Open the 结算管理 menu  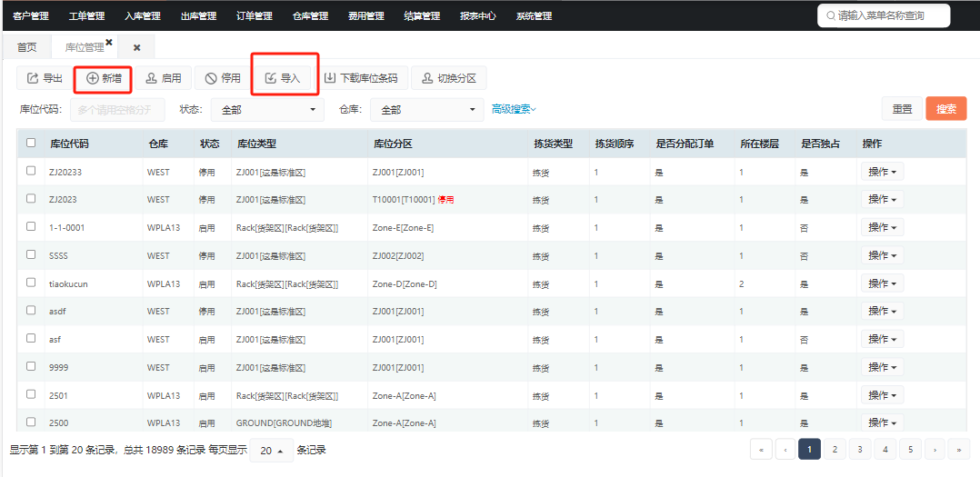coord(423,16)
